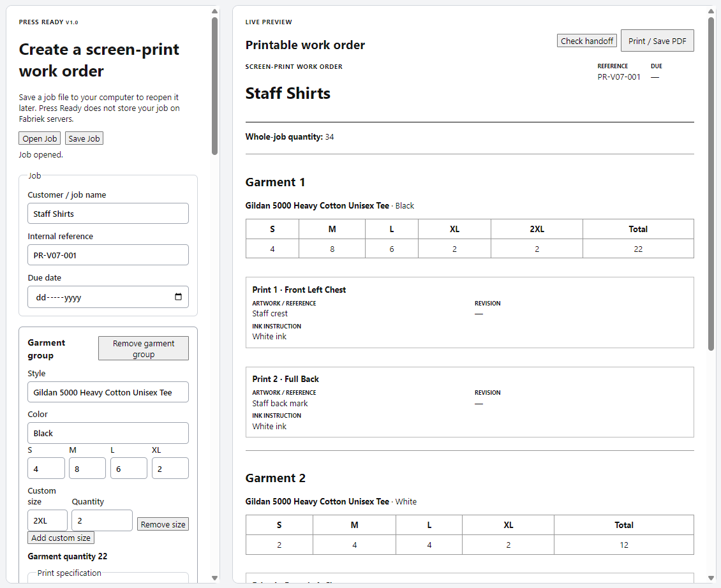This screenshot has height=588, width=721.
Task: Click Remove size for 2XL
Action: tap(163, 524)
